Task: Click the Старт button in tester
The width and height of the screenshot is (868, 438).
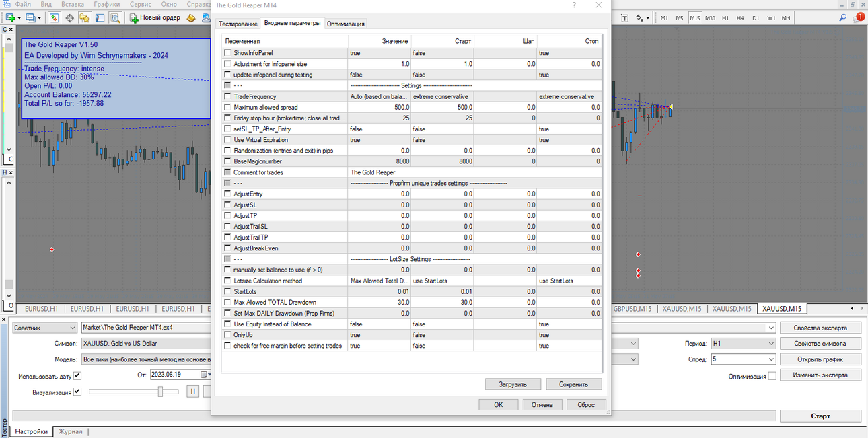Action: (x=820, y=416)
